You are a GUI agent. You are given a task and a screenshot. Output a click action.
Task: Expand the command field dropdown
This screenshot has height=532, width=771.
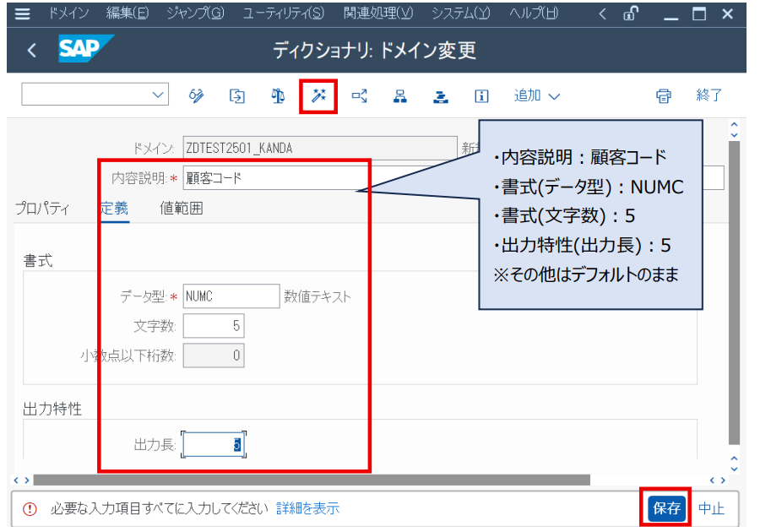coord(158,95)
